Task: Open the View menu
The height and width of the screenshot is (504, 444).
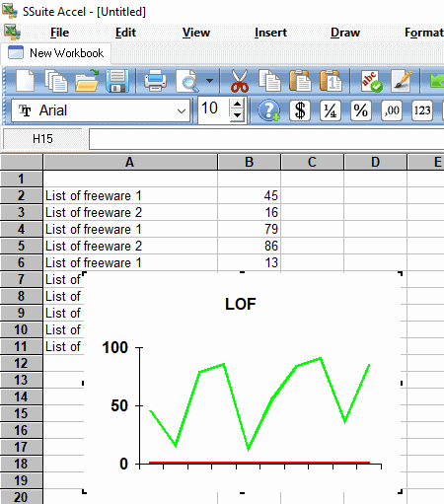Action: (196, 33)
